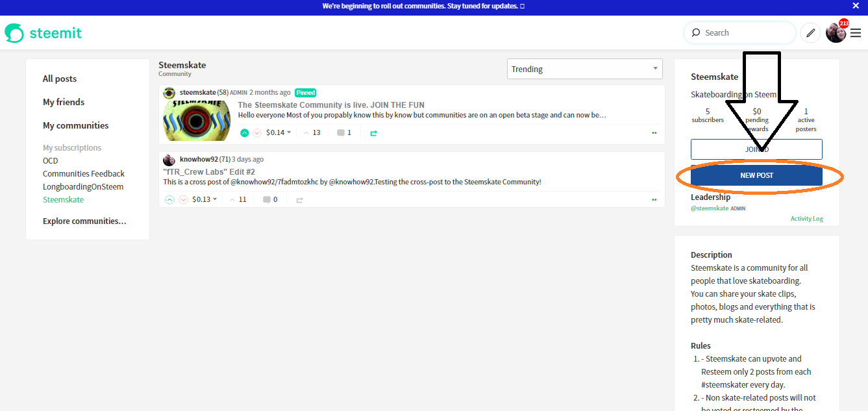Select OCD community
This screenshot has height=411, width=868.
tap(51, 160)
